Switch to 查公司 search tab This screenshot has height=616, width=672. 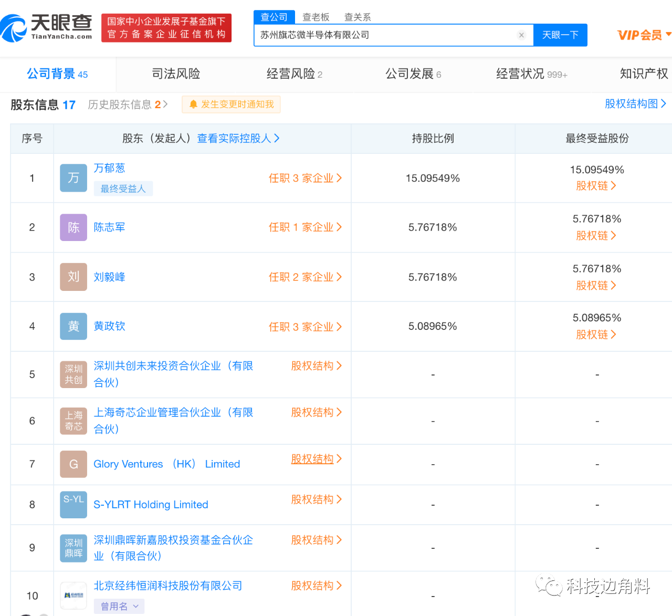274,17
